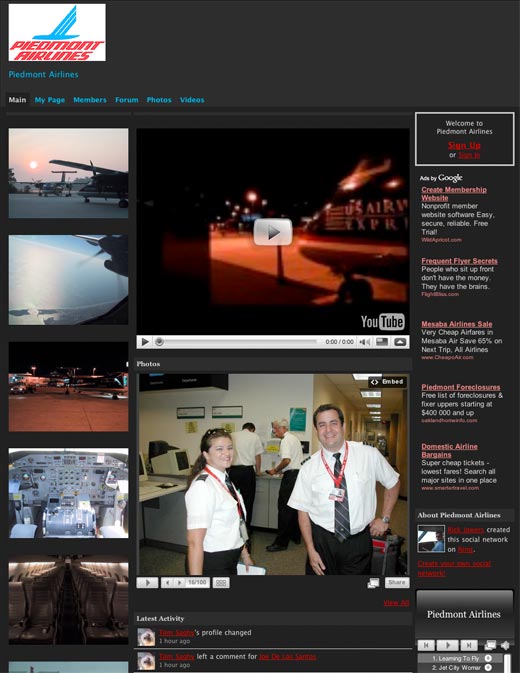This screenshot has height=673, width=520.
Task: Click the network creator's avatar in About section
Action: click(431, 539)
